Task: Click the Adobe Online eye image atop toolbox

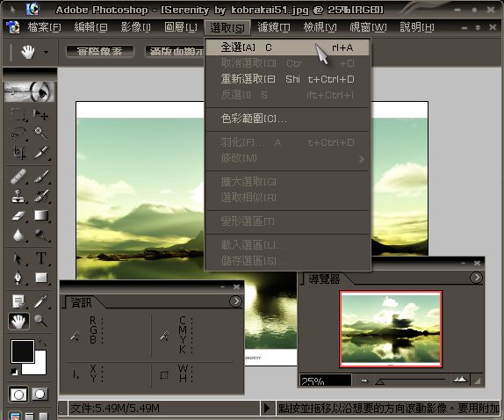Action: click(29, 91)
